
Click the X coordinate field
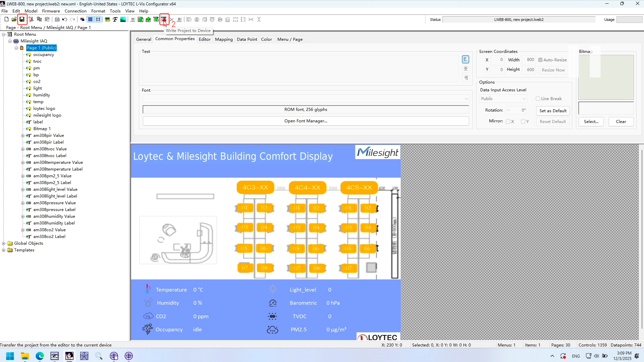(497, 60)
